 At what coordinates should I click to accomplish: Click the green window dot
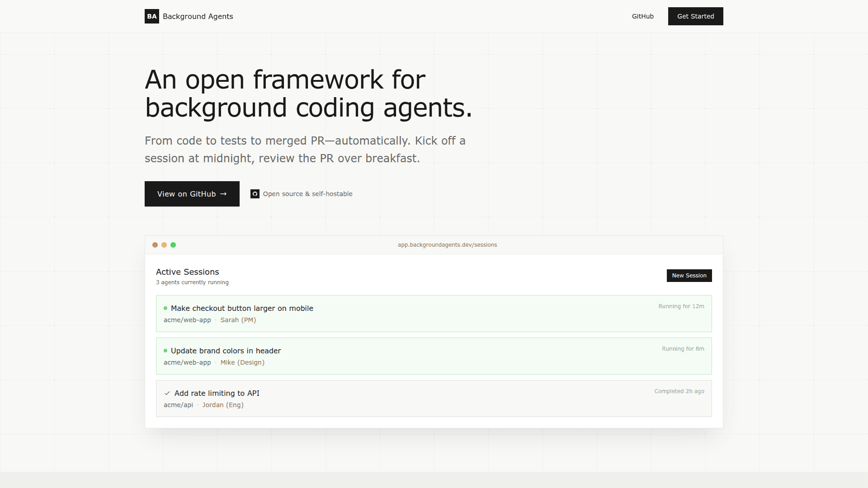coord(173,245)
